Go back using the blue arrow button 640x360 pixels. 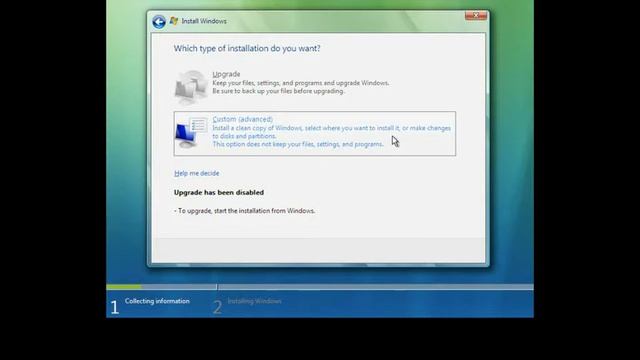(159, 21)
